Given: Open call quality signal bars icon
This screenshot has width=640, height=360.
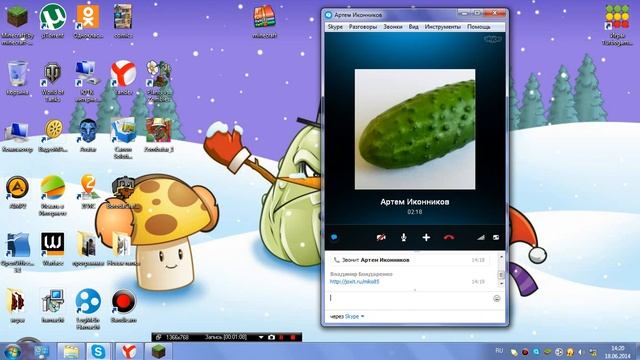Looking at the screenshot, I should (481, 237).
